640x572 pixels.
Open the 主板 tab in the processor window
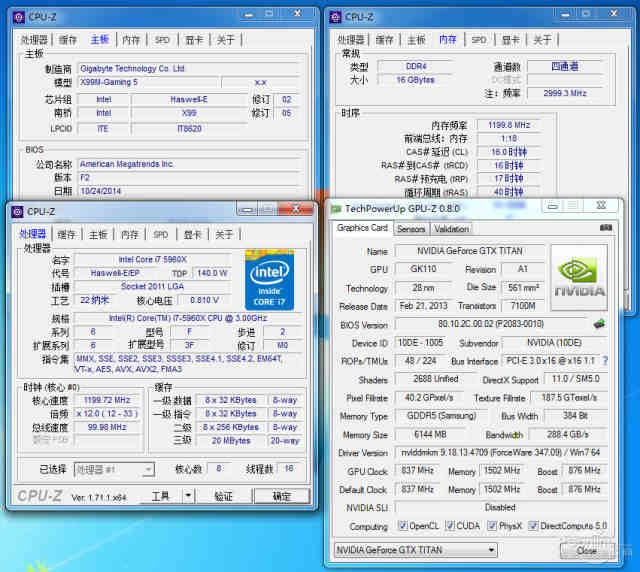98,234
